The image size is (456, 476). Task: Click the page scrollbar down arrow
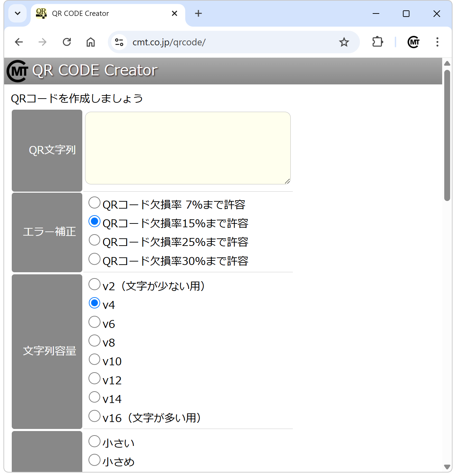(x=447, y=467)
